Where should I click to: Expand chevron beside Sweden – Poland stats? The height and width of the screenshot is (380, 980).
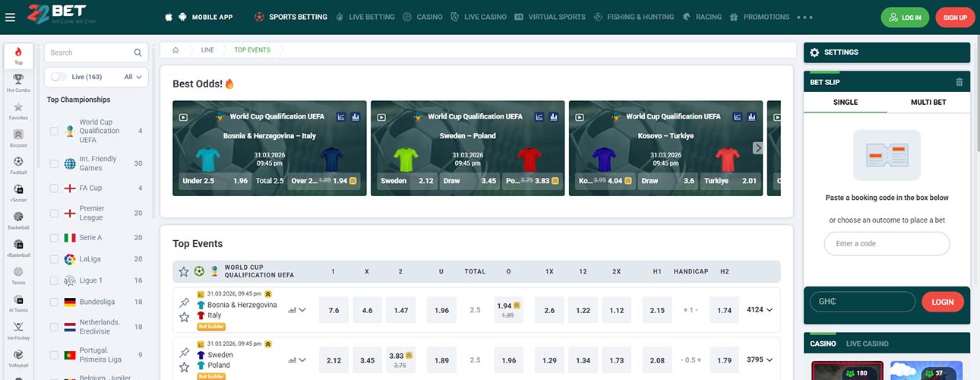click(x=302, y=360)
